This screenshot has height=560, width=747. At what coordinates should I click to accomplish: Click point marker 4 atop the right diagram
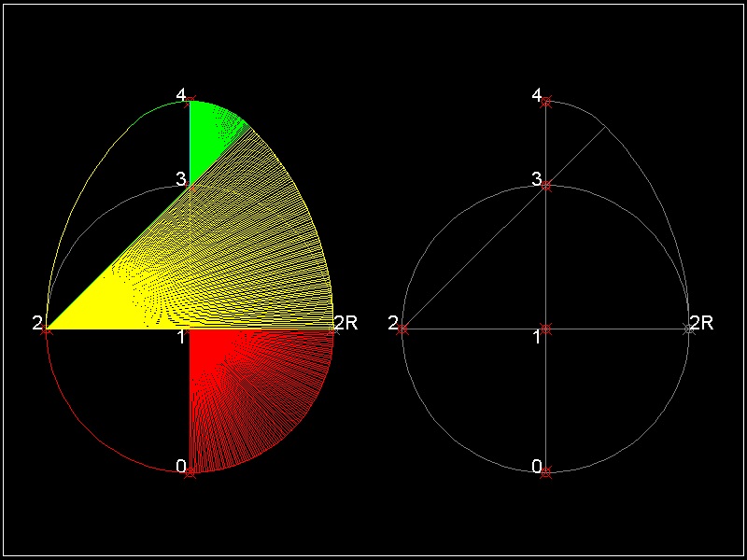pos(546,101)
